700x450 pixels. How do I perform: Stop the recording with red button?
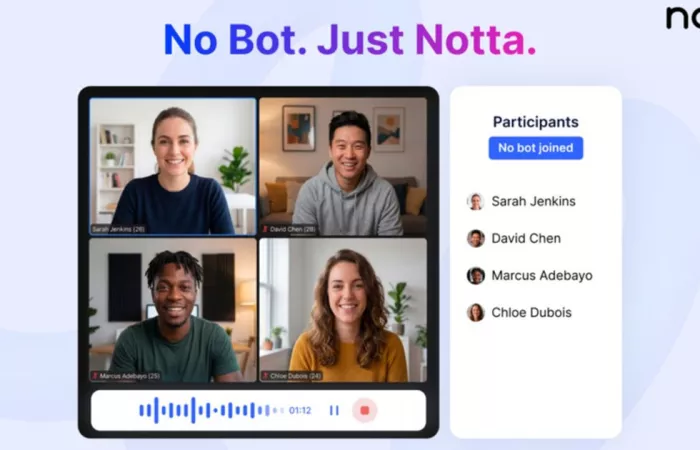pyautogui.click(x=365, y=410)
